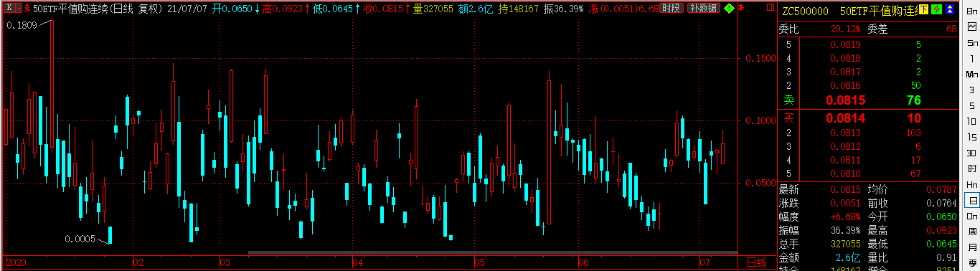Click the sell-4 price 0.0818
Viewport: 980px width, 271px height.
[846, 58]
